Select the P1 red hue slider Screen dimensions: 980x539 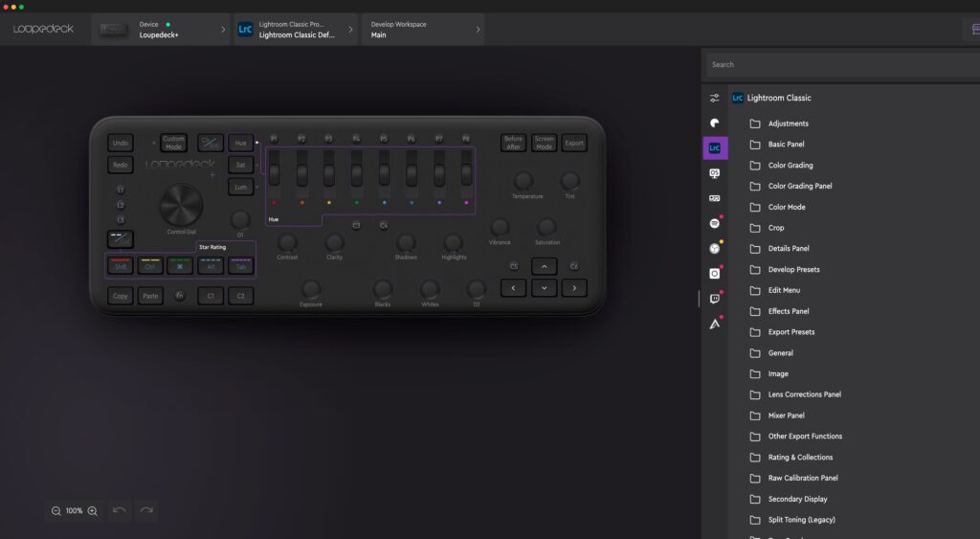[274, 176]
